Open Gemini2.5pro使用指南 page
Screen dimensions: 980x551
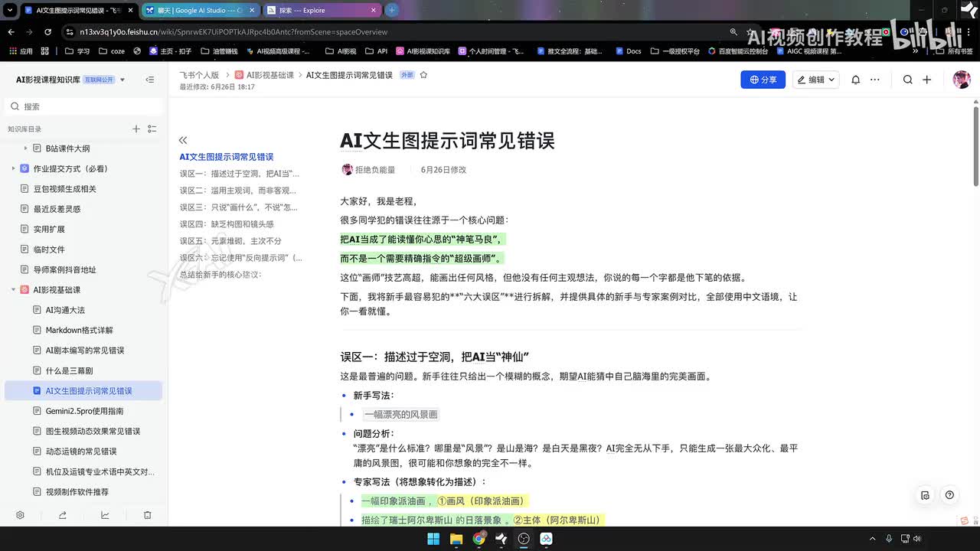(x=83, y=411)
